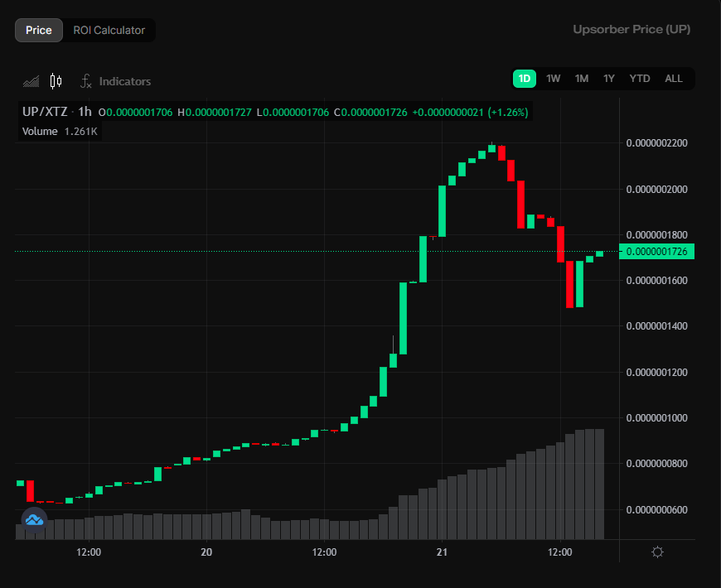Screen dimensions: 721x588
Task: Click the 0.0000001000 price axis label
Action: click(x=656, y=417)
